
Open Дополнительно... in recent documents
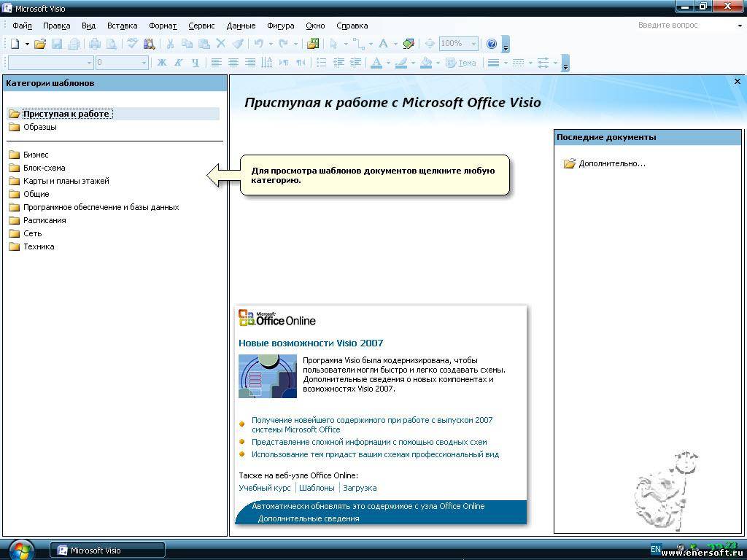click(605, 164)
